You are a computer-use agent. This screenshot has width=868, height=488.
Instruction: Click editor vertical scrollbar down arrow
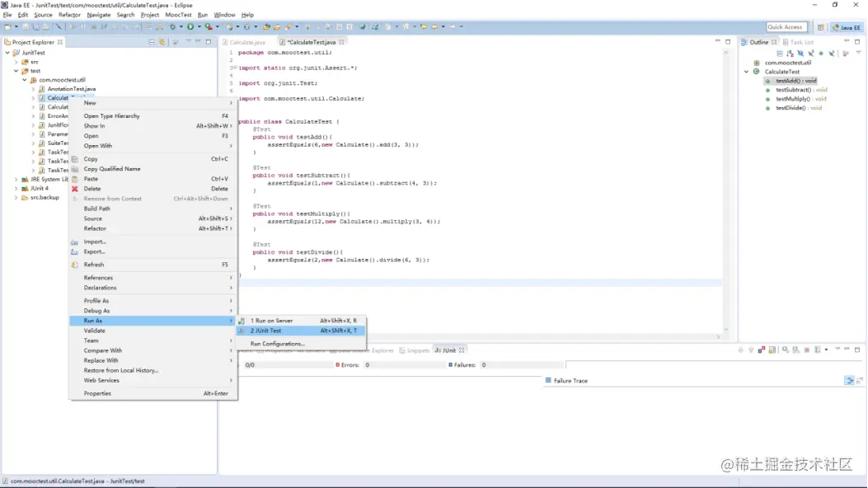tap(725, 330)
